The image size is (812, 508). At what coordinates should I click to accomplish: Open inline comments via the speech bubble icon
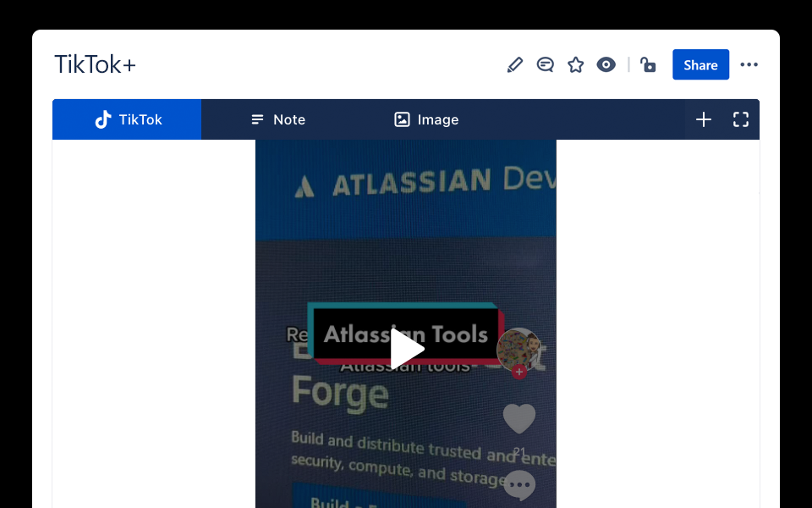546,65
